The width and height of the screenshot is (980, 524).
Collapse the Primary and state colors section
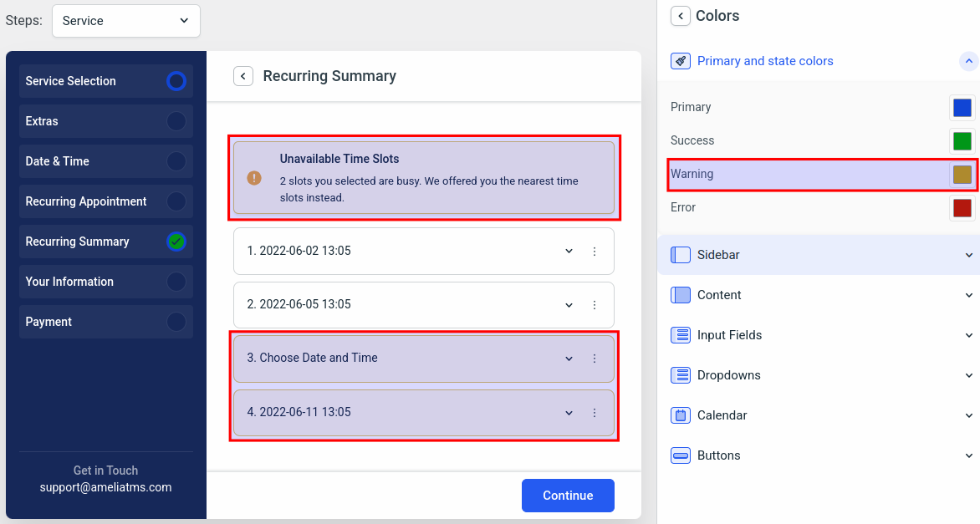(x=968, y=61)
